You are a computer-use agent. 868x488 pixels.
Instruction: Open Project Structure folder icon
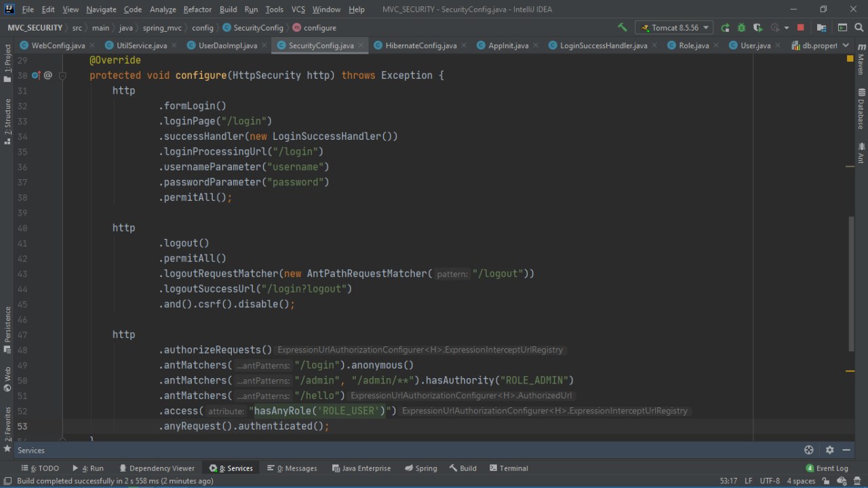click(x=822, y=28)
